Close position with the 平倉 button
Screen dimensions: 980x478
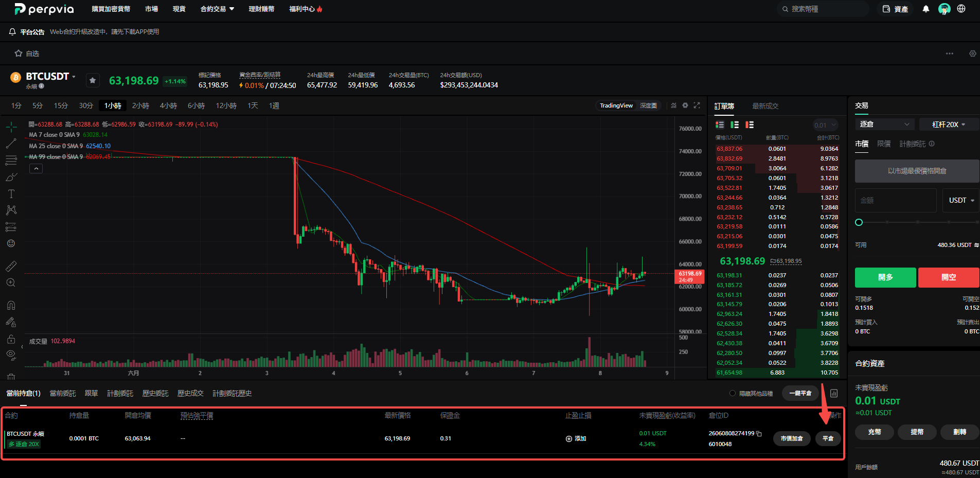(x=828, y=438)
